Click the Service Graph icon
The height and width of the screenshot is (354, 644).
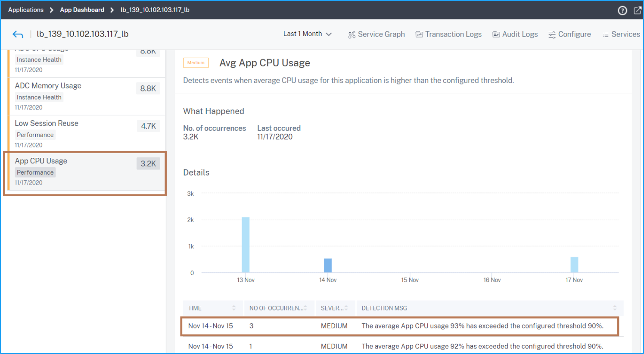(x=352, y=34)
